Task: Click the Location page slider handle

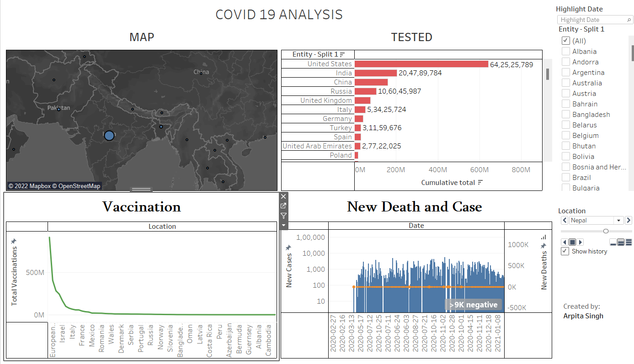Action: point(606,231)
